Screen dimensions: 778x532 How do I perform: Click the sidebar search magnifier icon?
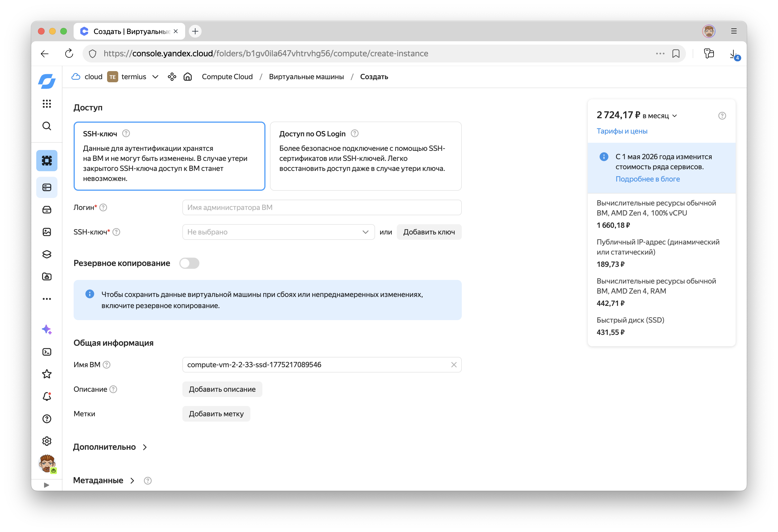click(x=47, y=126)
